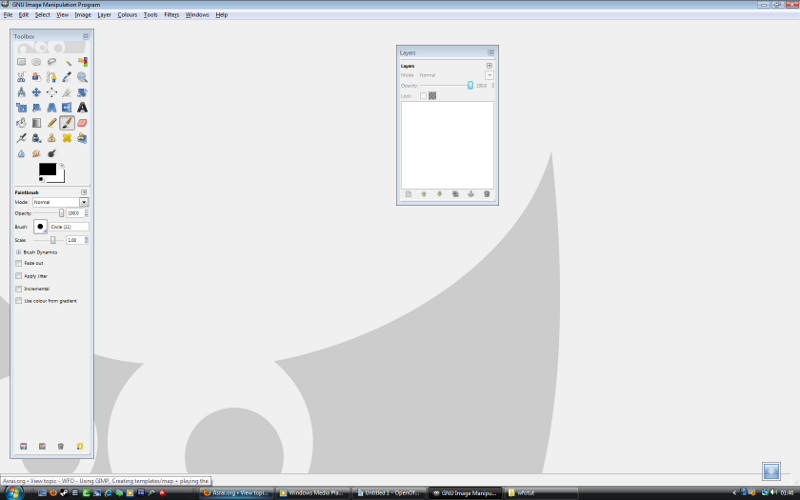Toggle the Lock alpha channel checkerboard button
The image size is (800, 500).
(x=433, y=96)
